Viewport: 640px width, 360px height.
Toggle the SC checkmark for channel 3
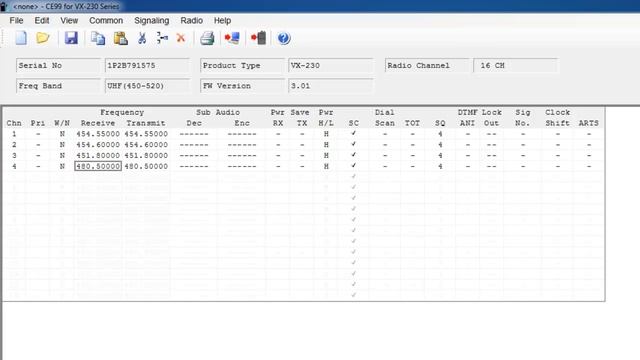pyautogui.click(x=353, y=155)
